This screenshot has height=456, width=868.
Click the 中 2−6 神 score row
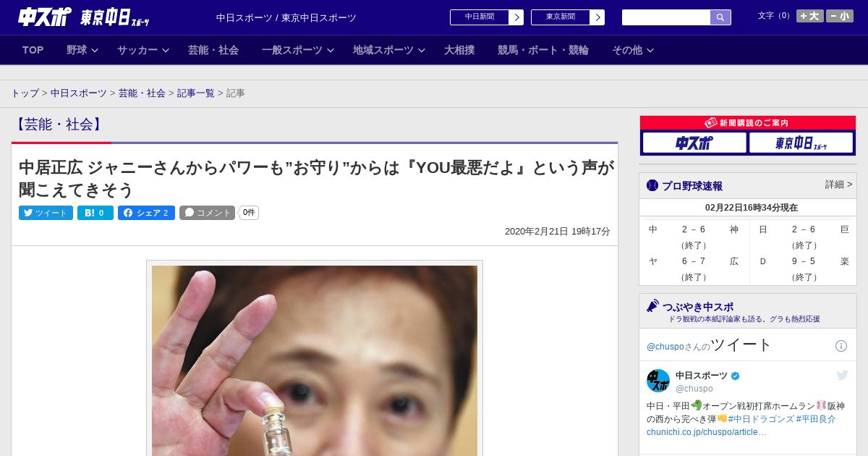694,229
